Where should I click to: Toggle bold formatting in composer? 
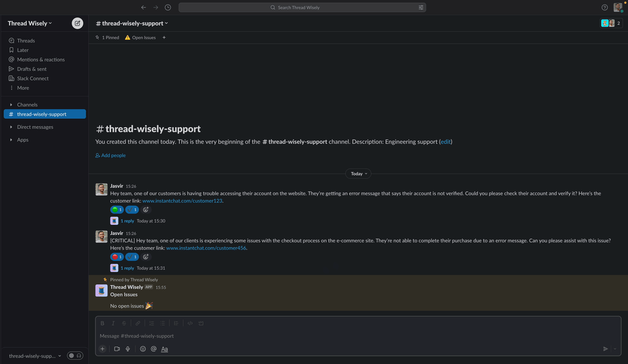(103, 323)
